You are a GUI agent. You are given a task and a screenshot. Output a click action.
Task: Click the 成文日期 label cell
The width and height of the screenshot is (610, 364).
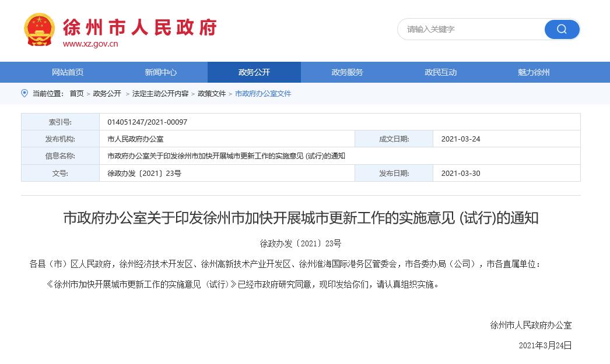[394, 139]
